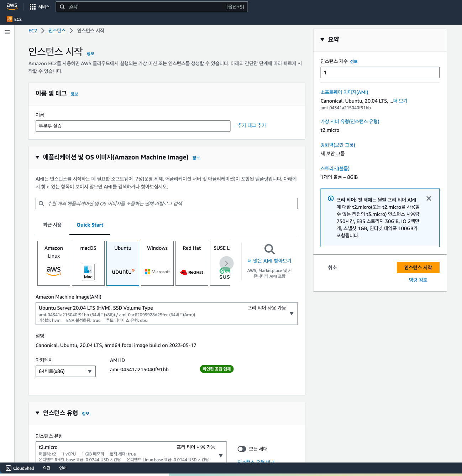The width and height of the screenshot is (462, 476).
Task: Click 정보 link next to 이름 및 태그
Action: tap(74, 94)
